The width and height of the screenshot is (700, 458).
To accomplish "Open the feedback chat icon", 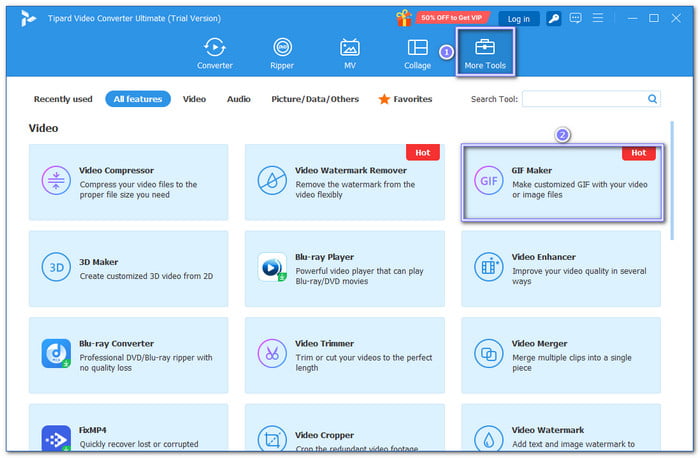I will pos(575,18).
